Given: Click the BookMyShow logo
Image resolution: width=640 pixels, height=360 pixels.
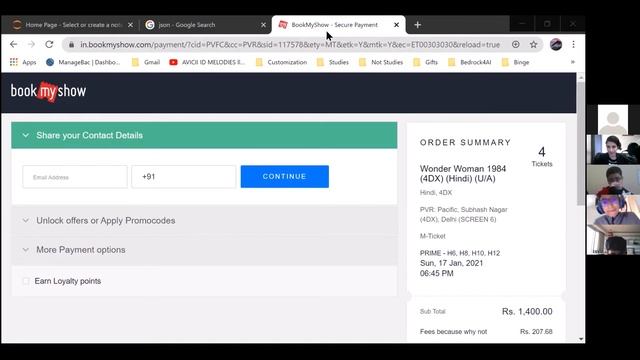Looking at the screenshot, I should point(48,91).
